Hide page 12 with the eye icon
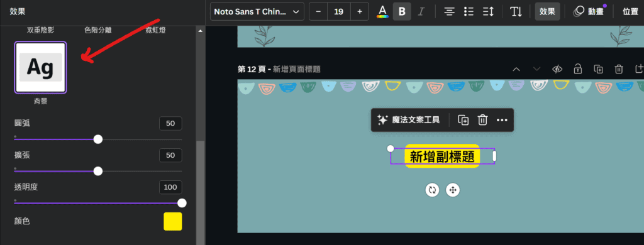 (x=557, y=69)
